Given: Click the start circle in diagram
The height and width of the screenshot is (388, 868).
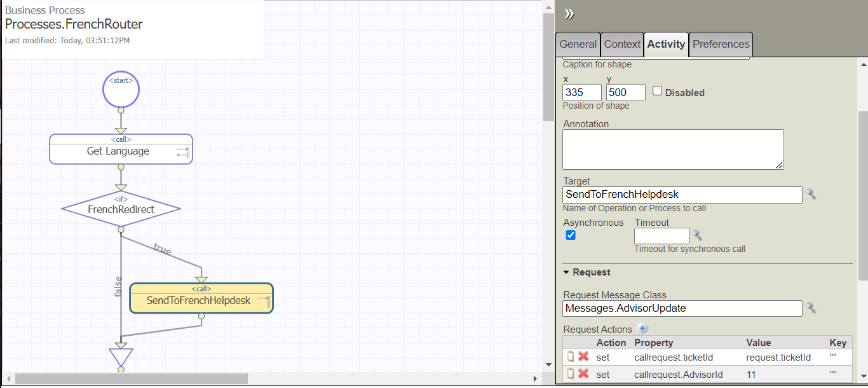Looking at the screenshot, I should click(x=121, y=90).
